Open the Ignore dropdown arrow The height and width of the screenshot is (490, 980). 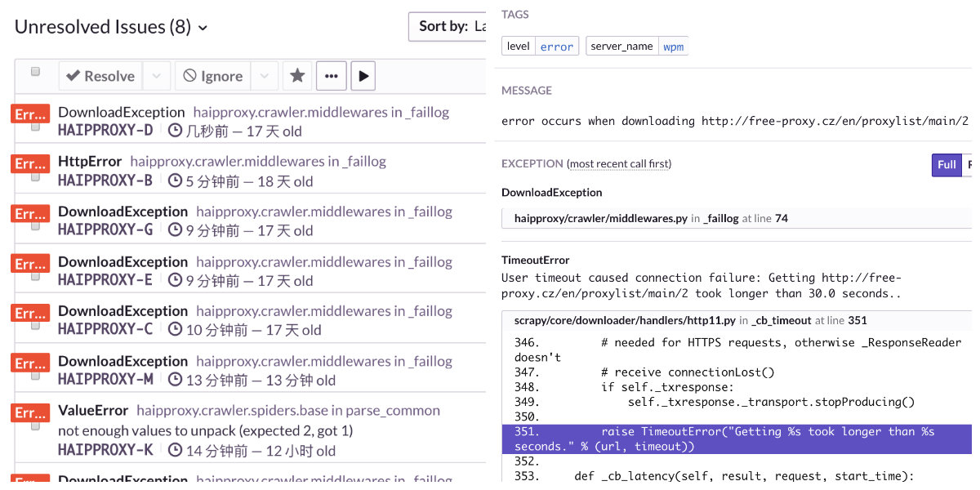coord(264,76)
